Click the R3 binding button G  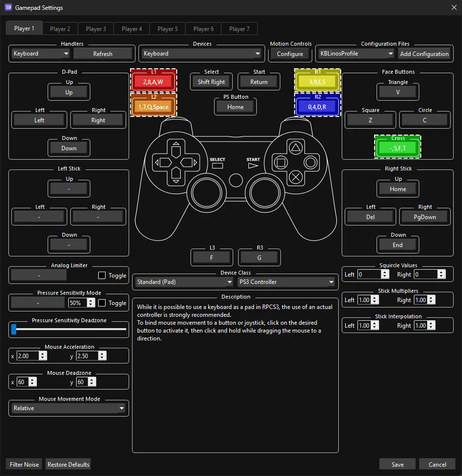pos(259,257)
